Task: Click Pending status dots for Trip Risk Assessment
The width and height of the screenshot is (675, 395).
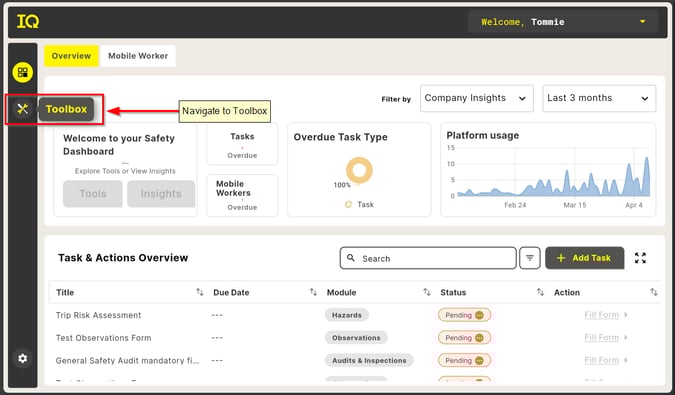Action: (479, 315)
